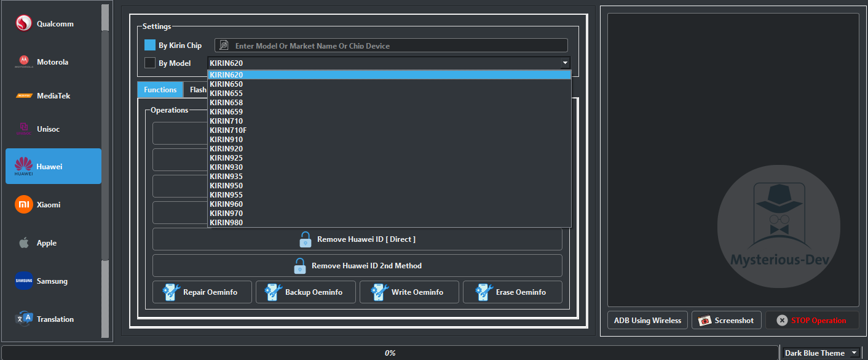The height and width of the screenshot is (360, 868).
Task: Select KIRIN710 chip option
Action: [x=389, y=121]
